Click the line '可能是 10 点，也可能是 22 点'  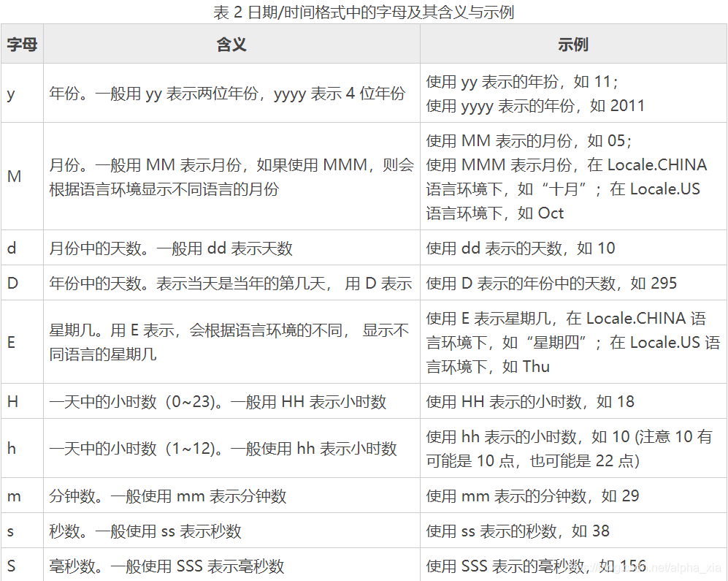click(x=533, y=460)
